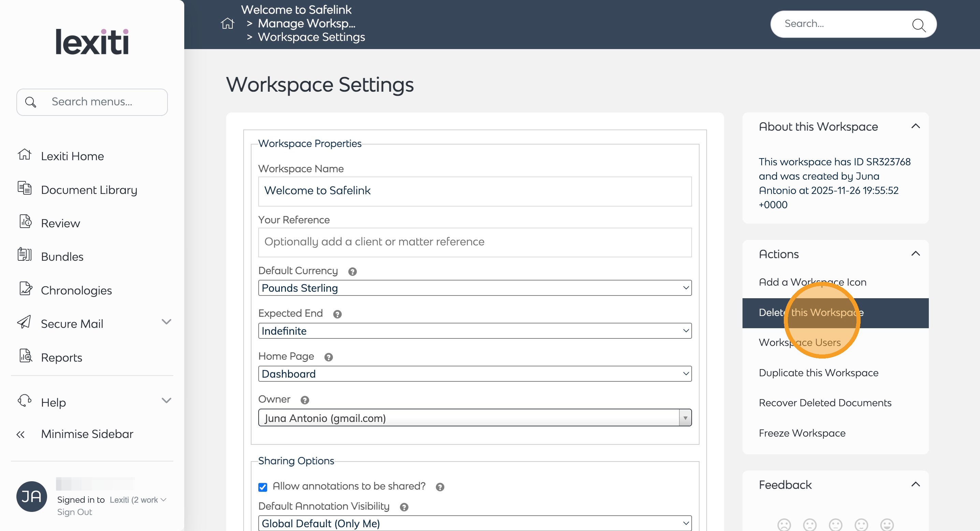Click help icon next to Default Currency

352,271
